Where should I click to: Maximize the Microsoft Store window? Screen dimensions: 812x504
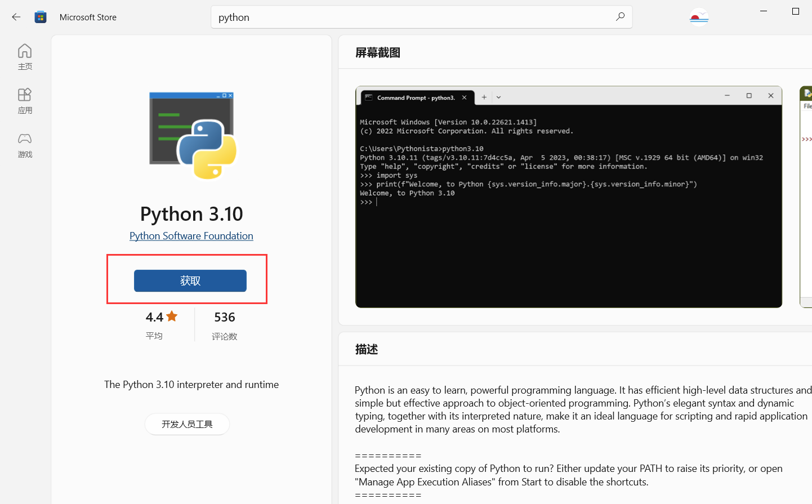pos(796,11)
